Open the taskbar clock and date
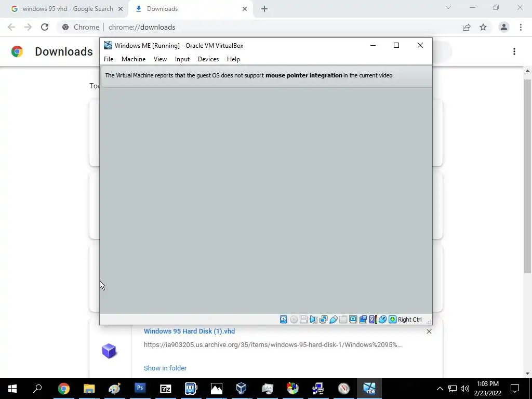The width and height of the screenshot is (532, 399). [x=487, y=389]
